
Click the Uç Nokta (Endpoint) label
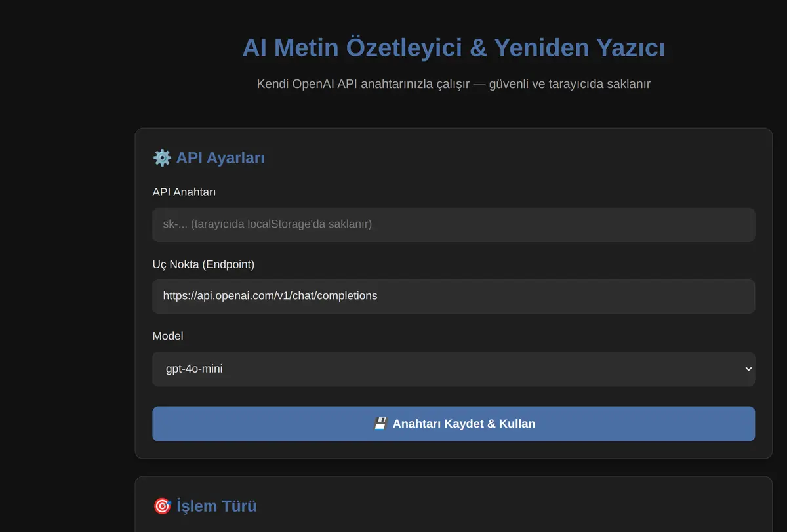tap(203, 264)
